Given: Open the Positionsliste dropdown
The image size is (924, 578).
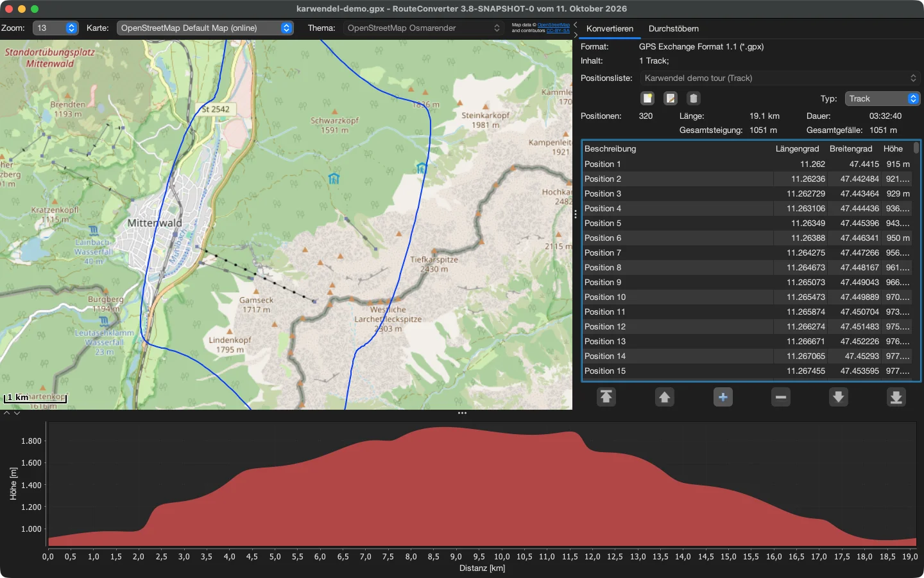Looking at the screenshot, I should tap(780, 78).
